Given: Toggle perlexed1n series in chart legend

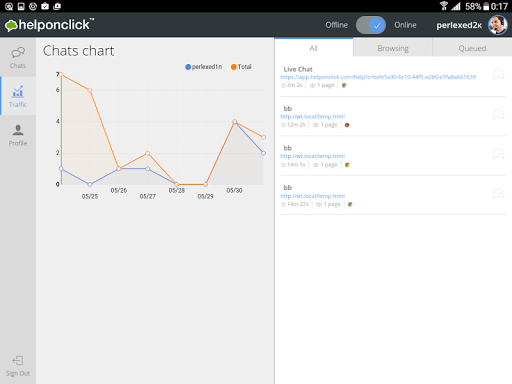Looking at the screenshot, I should click(203, 67).
